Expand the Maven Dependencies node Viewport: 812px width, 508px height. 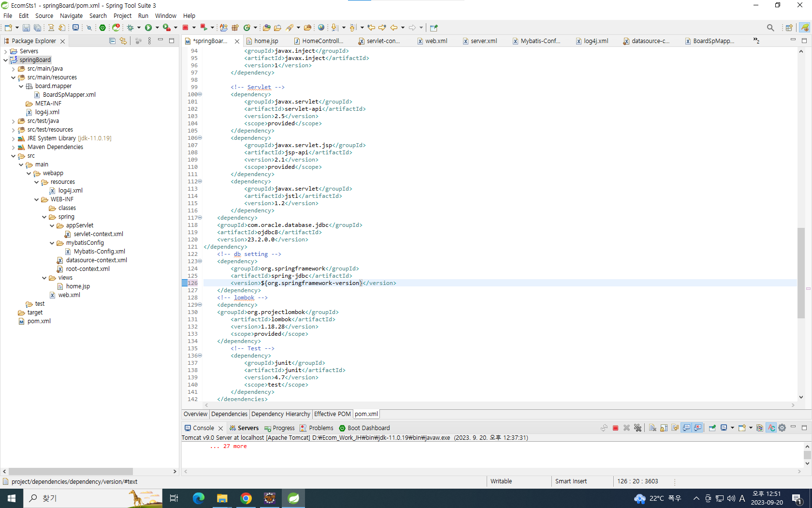[14, 147]
